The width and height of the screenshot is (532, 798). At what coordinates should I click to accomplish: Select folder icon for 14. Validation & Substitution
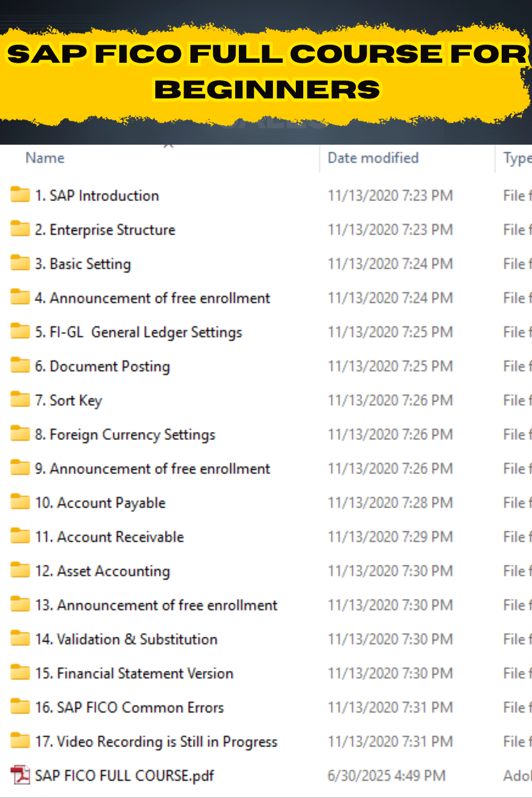point(20,638)
